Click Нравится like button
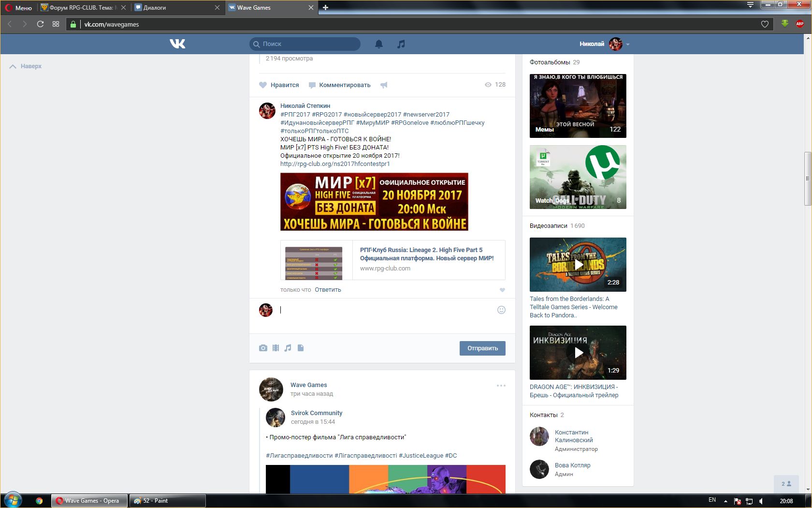Image resolution: width=812 pixels, height=508 pixels. [x=279, y=85]
